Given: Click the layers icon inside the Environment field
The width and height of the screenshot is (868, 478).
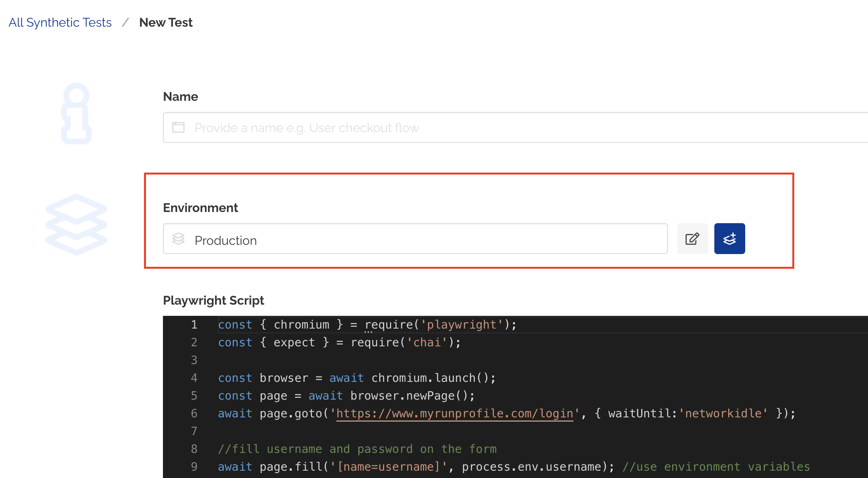Looking at the screenshot, I should tap(179, 239).
